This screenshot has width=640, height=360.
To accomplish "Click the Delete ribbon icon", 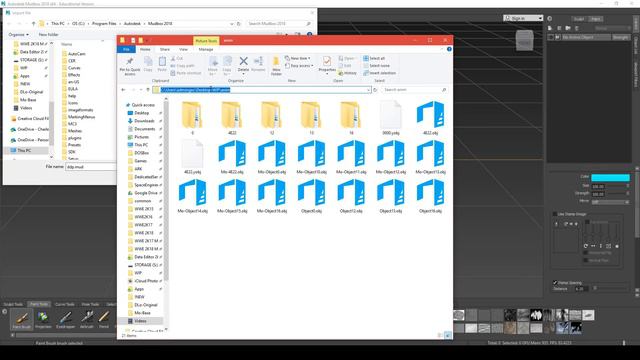I will pos(243,62).
